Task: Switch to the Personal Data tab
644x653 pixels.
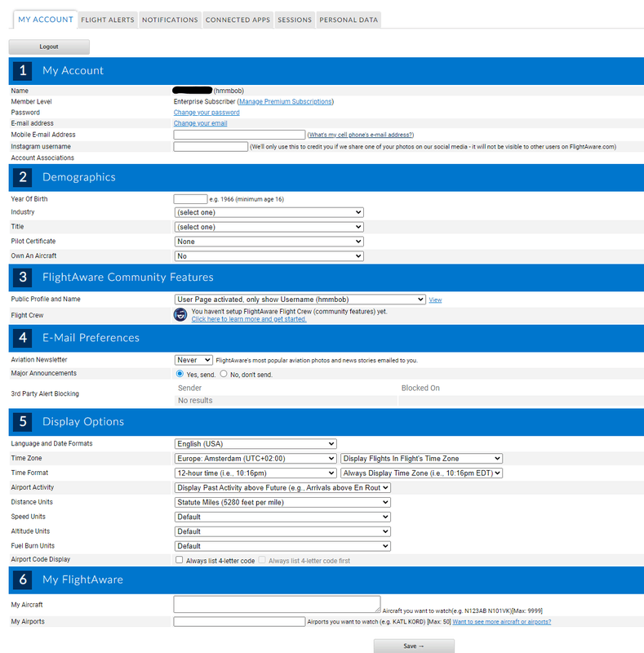Action: pos(349,20)
